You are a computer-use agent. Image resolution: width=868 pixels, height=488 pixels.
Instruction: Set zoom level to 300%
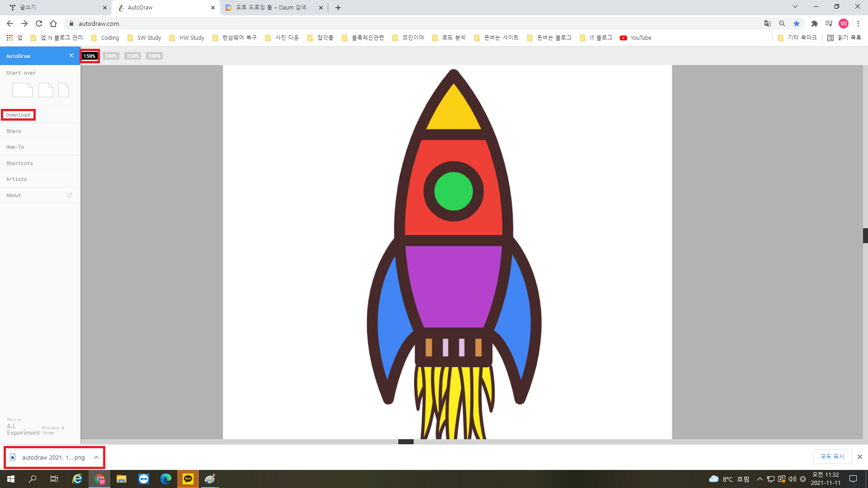point(154,56)
